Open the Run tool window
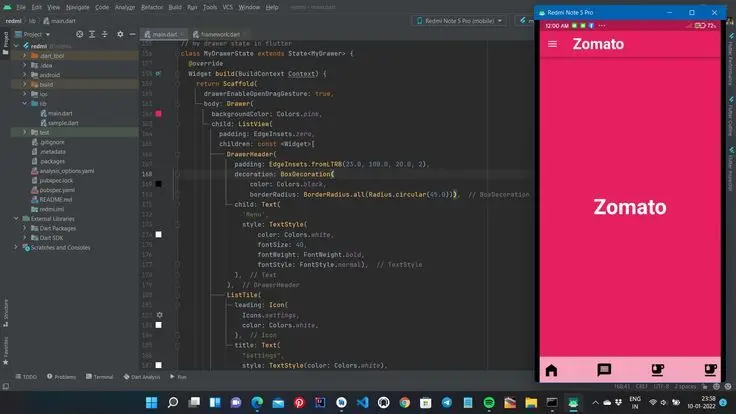Image resolution: width=736 pixels, height=414 pixels. click(178, 377)
